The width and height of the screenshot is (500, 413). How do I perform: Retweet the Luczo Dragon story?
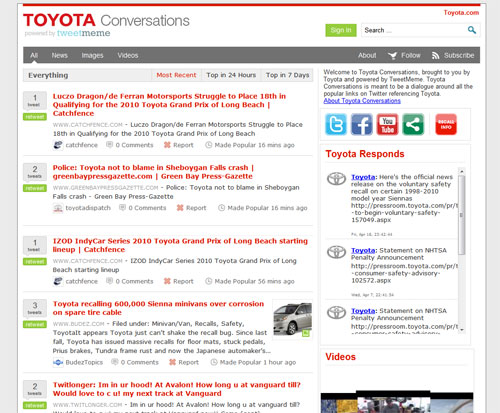pos(35,117)
